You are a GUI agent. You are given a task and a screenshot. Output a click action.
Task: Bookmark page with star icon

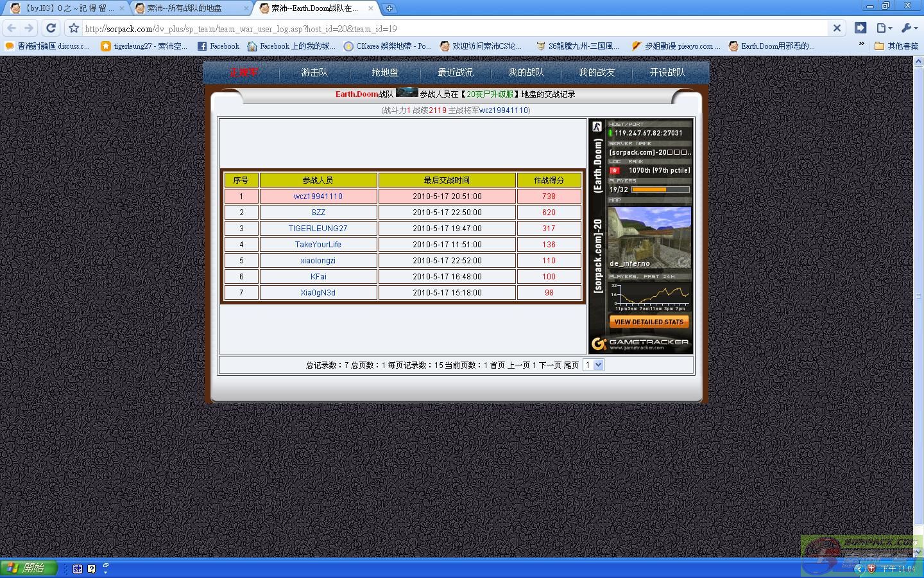coord(74,28)
